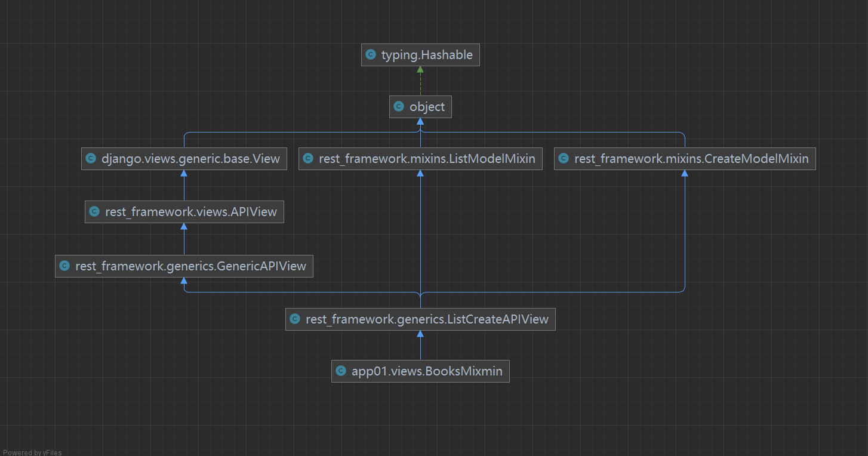Select the rest_framework.generics.ListCreateAPIView node

click(x=420, y=319)
